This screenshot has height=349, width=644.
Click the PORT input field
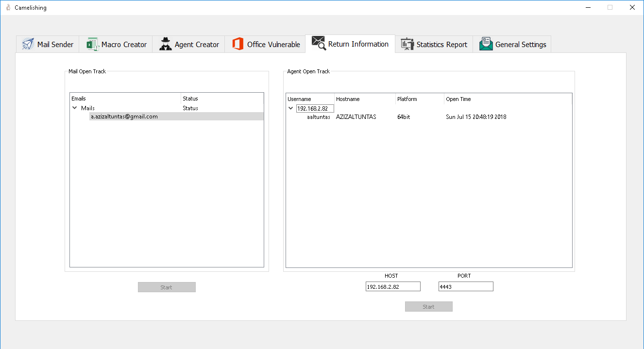(x=465, y=287)
